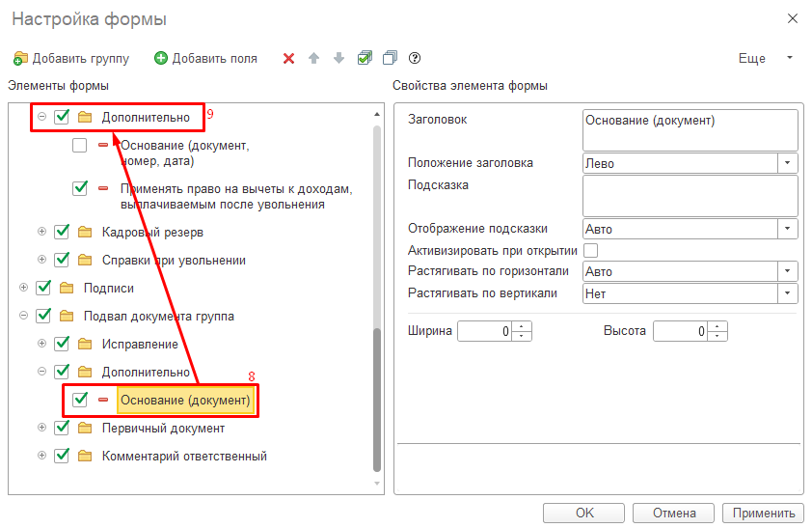
Task: Open Отображение подсказки dropdown
Action: pos(787,229)
